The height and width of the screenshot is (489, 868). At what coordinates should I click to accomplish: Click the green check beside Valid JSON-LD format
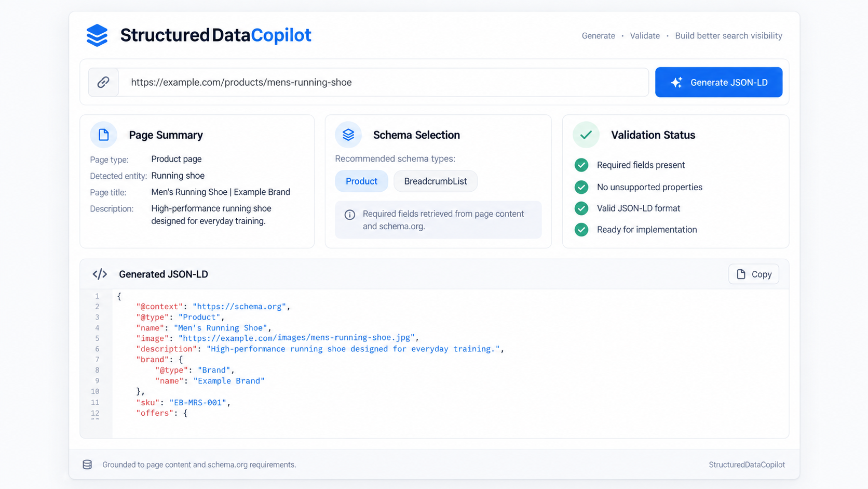click(581, 208)
